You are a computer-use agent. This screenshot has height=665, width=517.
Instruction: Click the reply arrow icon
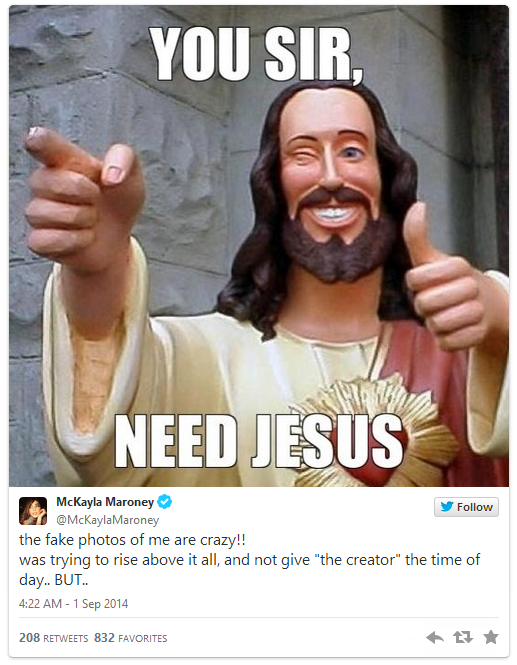click(x=435, y=637)
